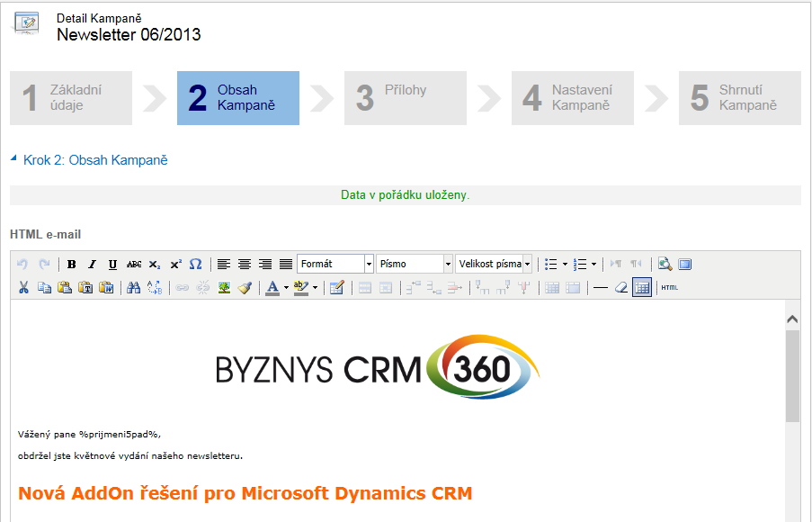
Task: Toggle underline formatting
Action: (112, 264)
